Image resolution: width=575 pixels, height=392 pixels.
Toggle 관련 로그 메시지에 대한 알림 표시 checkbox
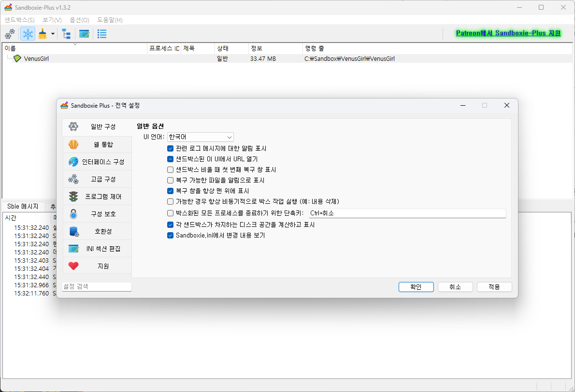[x=170, y=148]
